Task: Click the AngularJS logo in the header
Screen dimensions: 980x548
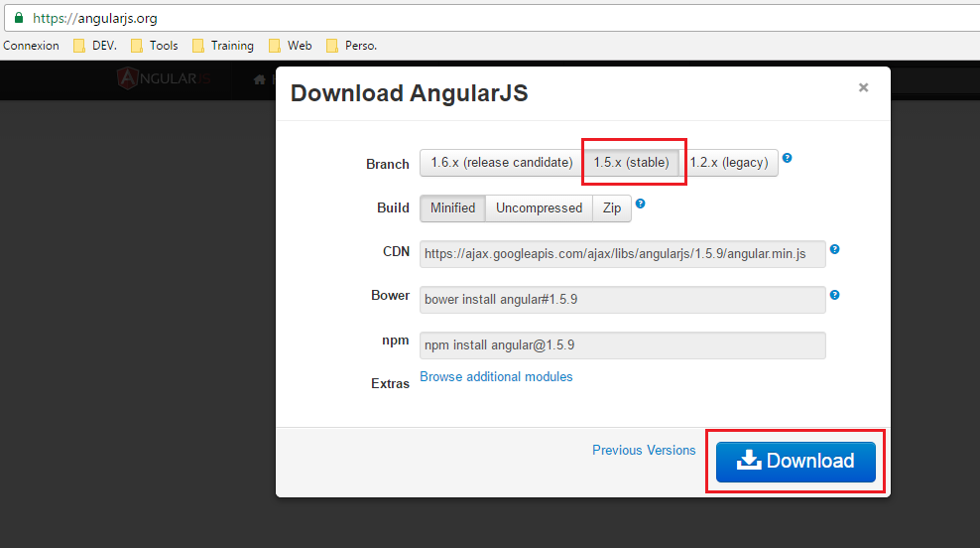Action: click(163, 78)
